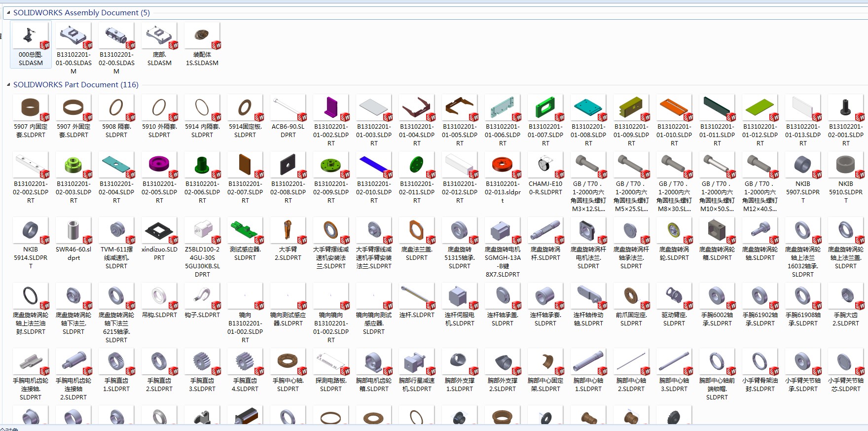Select the 手腕直齿1.SLDPRT gear icon
Image resolution: width=868 pixels, height=431 pixels.
pos(116,361)
